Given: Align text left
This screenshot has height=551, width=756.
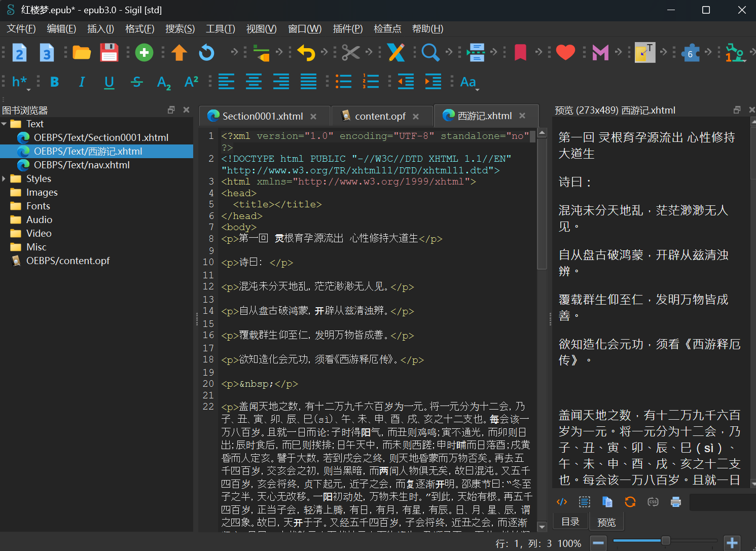Looking at the screenshot, I should [226, 82].
